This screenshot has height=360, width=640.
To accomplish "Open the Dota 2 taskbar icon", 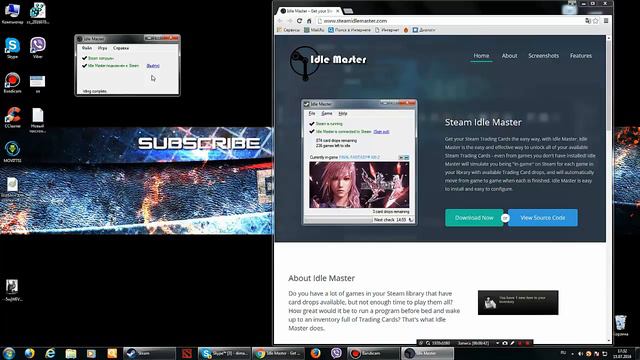I will tap(187, 353).
